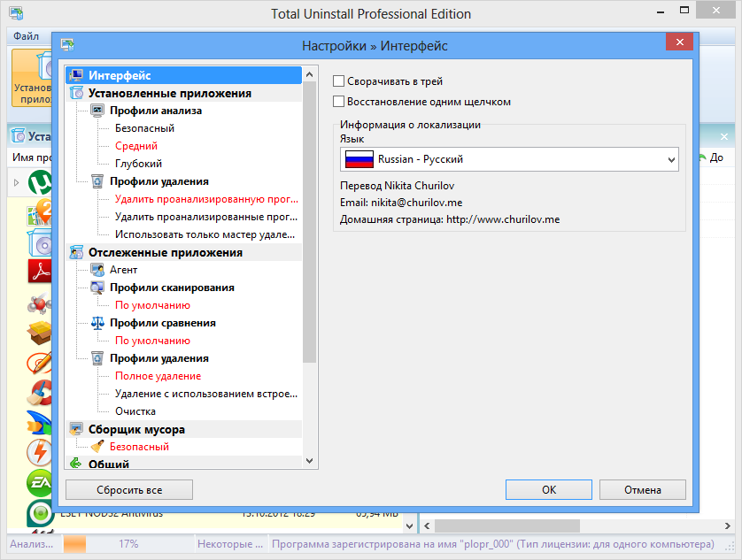
Task: Click the green arrow icon beside Общий
Action: click(76, 464)
